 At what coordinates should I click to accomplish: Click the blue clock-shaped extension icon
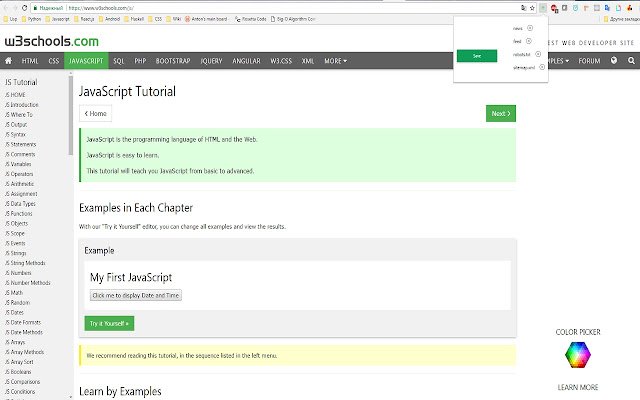tap(576, 8)
